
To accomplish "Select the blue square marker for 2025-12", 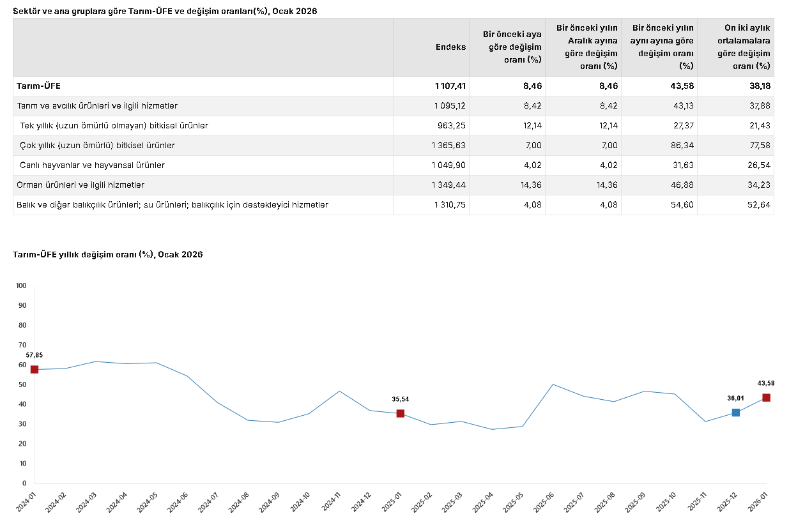I will click(x=736, y=413).
